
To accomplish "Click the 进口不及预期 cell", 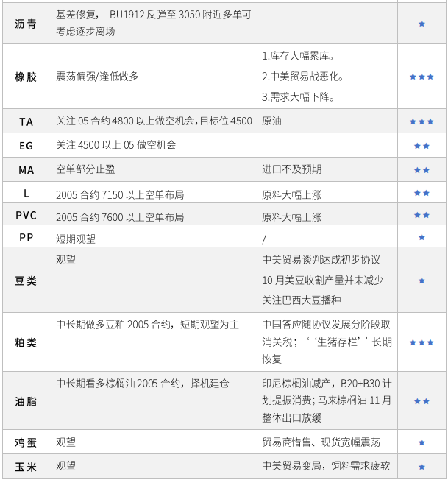I will click(x=292, y=169).
